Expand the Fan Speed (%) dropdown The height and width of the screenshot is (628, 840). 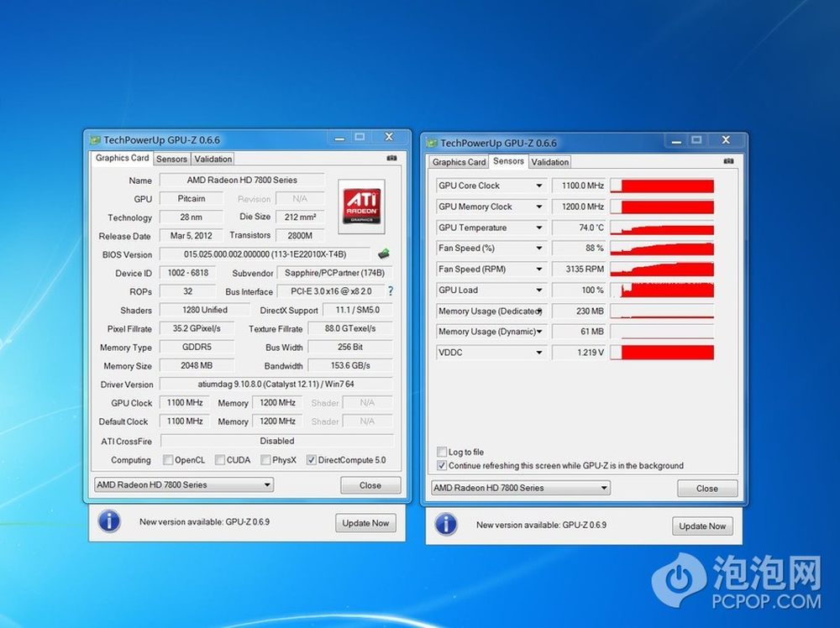(539, 249)
